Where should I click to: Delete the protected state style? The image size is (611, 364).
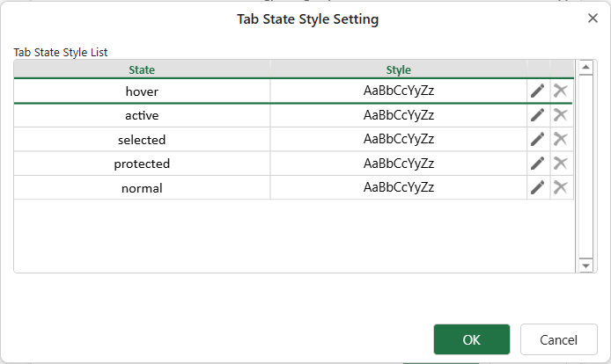pos(560,164)
